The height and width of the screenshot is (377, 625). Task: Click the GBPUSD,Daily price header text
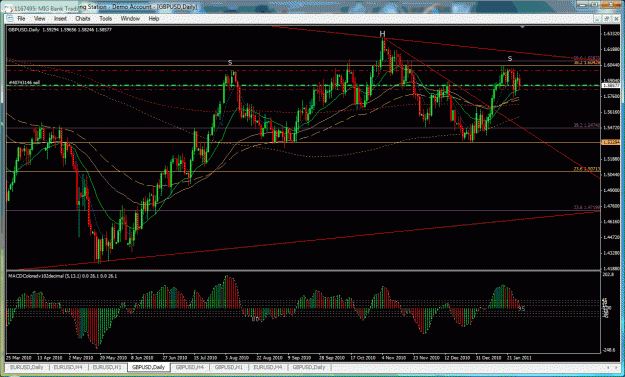click(60, 29)
